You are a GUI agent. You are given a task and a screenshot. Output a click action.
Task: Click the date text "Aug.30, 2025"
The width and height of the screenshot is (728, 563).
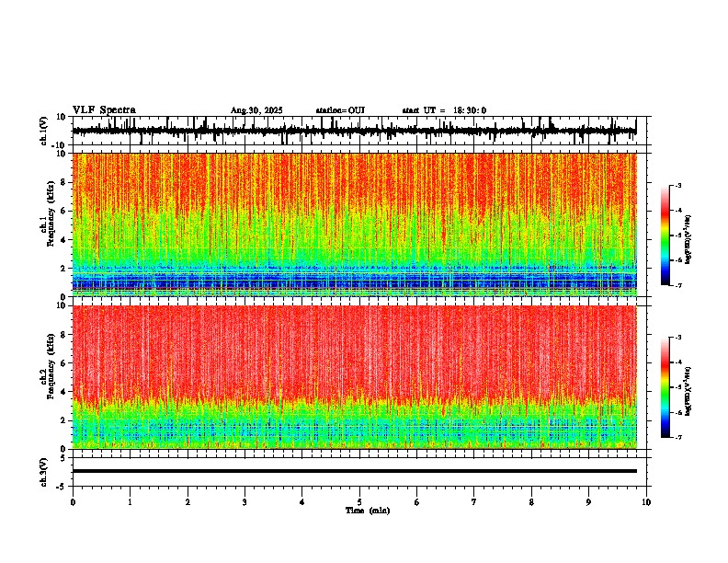[x=256, y=110]
